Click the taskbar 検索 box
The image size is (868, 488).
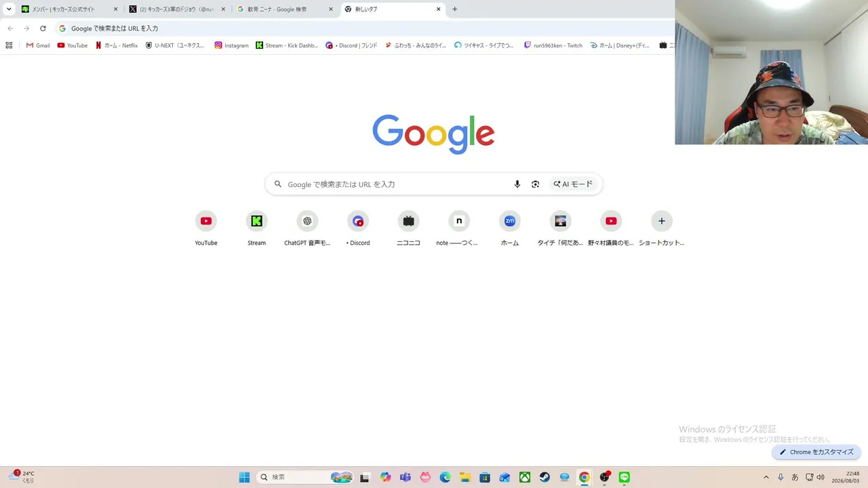tap(306, 477)
